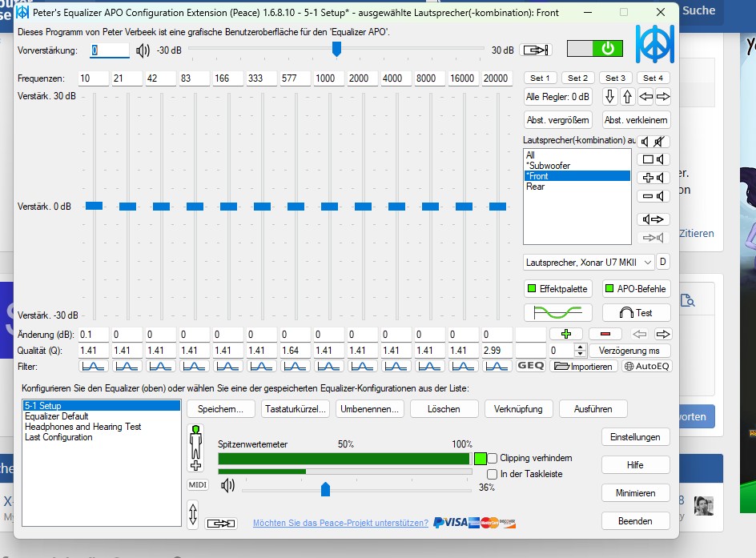
Task: Select Headphones and Hearing Test configuration
Action: 101,427
